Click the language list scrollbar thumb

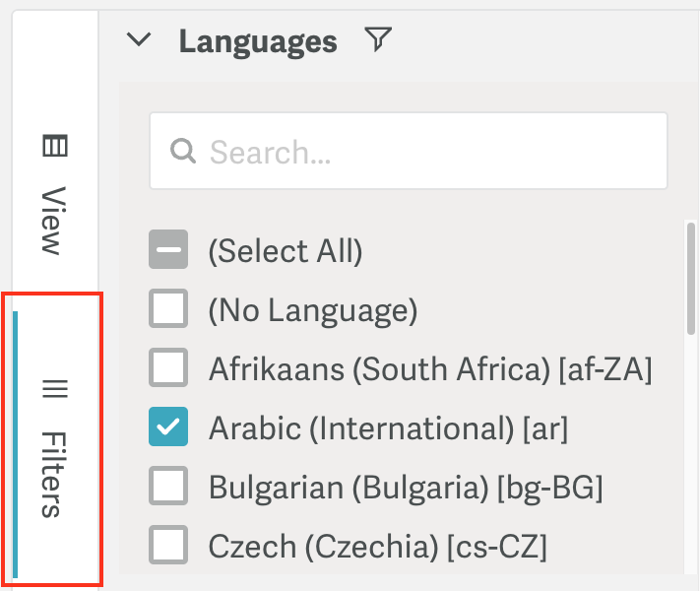click(691, 279)
